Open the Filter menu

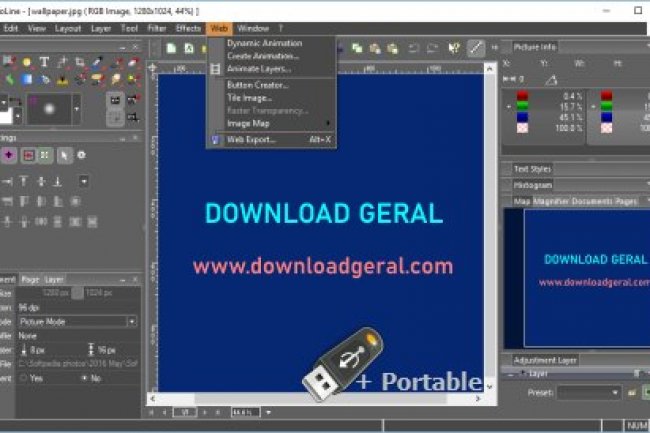tap(157, 28)
